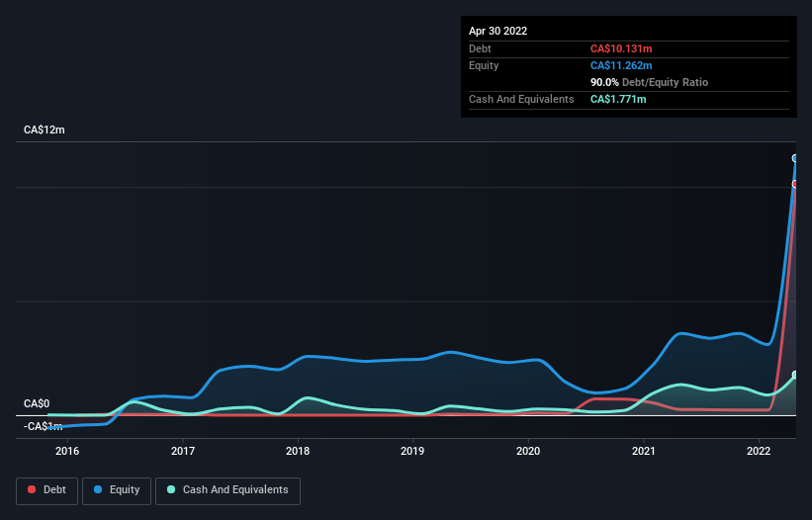
Task: Click the Apr 30 2022 tooltip date
Action: tap(498, 31)
